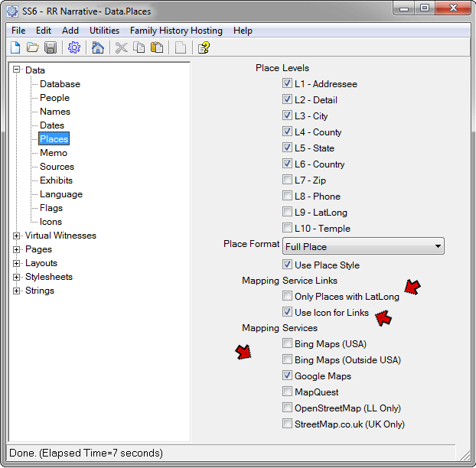Open the Help menu
The height and width of the screenshot is (468, 476).
tap(243, 31)
